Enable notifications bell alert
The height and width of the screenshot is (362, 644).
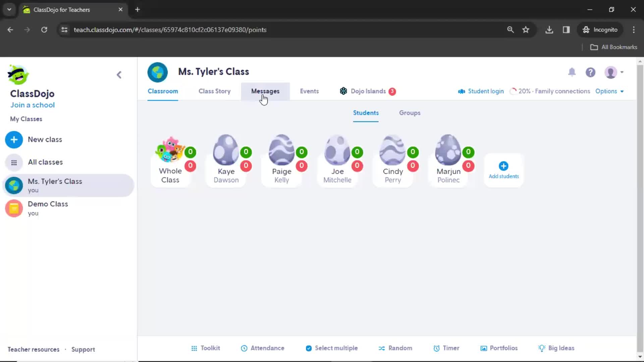tap(572, 72)
